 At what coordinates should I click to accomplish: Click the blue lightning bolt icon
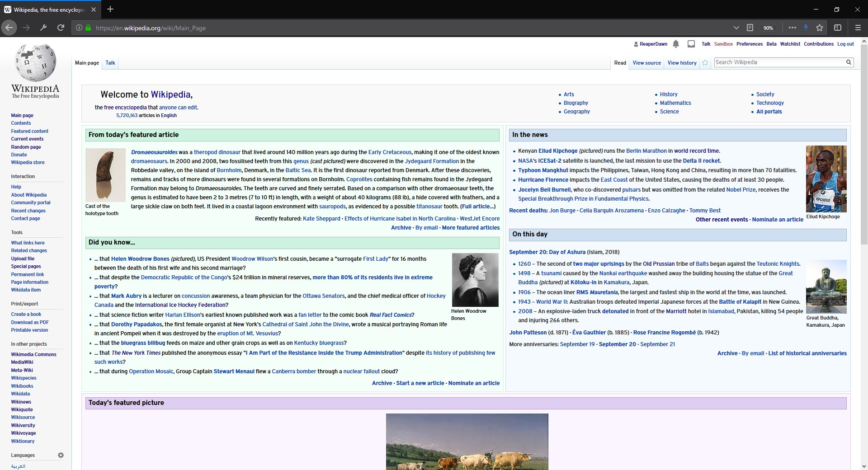click(x=806, y=28)
